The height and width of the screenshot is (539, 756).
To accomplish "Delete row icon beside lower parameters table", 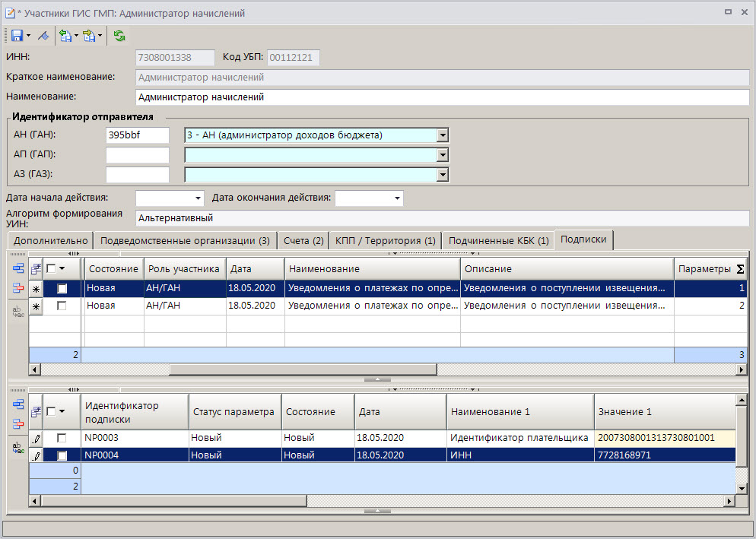I will tap(17, 423).
